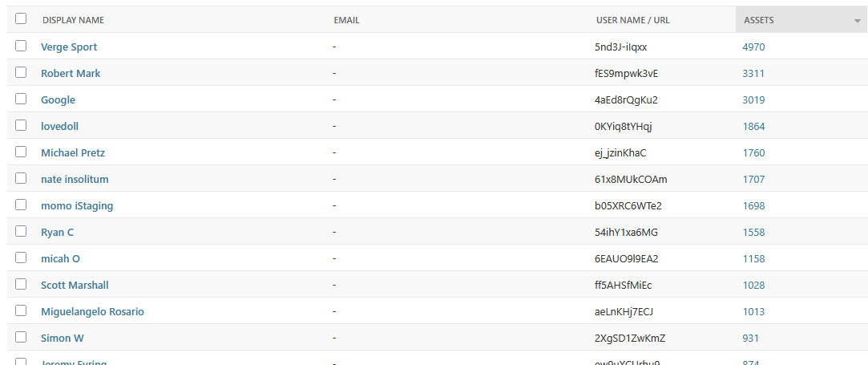This screenshot has height=365, width=868.
Task: Open Scott Marshall's 1028 assets link
Action: (x=753, y=286)
